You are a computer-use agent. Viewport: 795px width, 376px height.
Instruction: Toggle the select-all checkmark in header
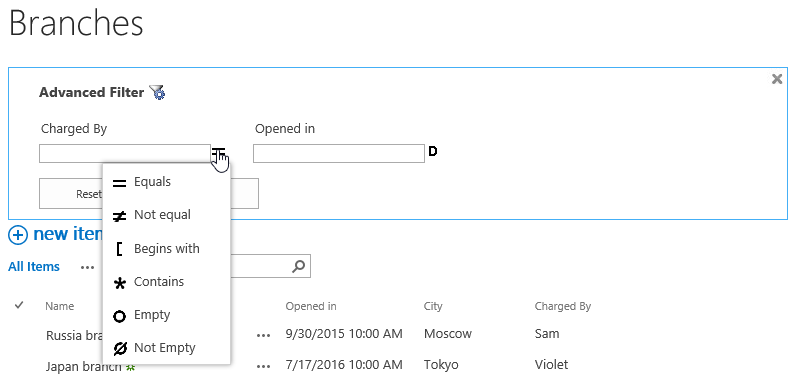19,305
